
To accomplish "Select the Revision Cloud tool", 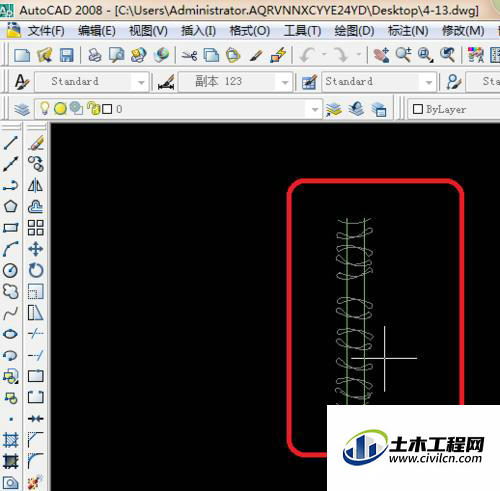I will [x=10, y=292].
